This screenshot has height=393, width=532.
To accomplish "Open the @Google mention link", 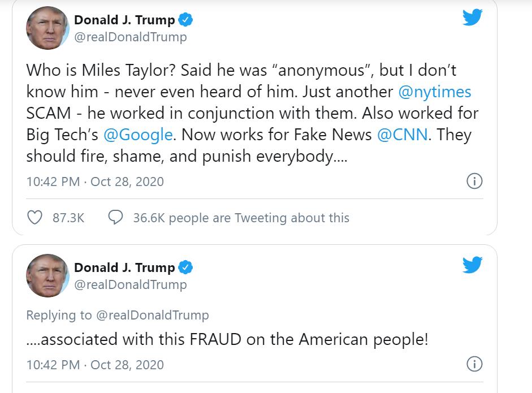I will [x=138, y=135].
